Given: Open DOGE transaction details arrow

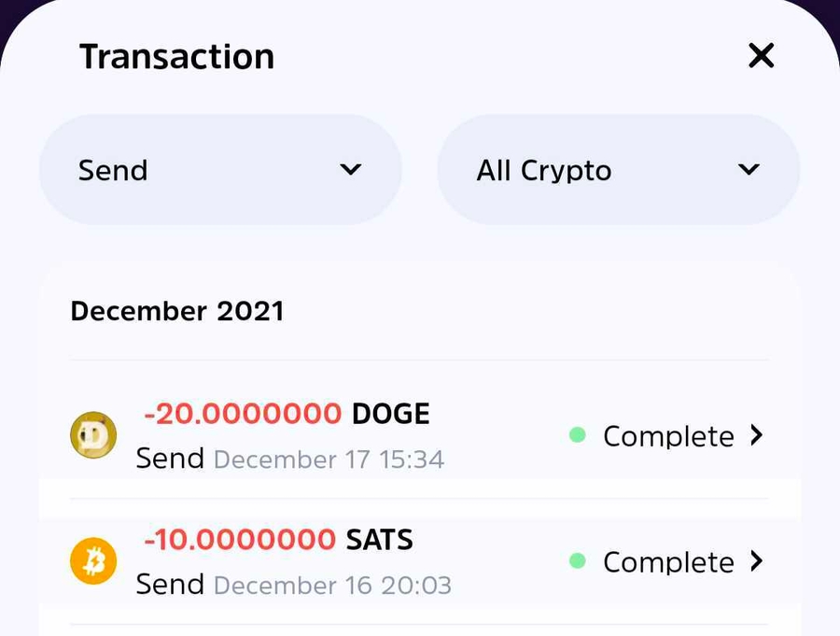Looking at the screenshot, I should [x=757, y=435].
